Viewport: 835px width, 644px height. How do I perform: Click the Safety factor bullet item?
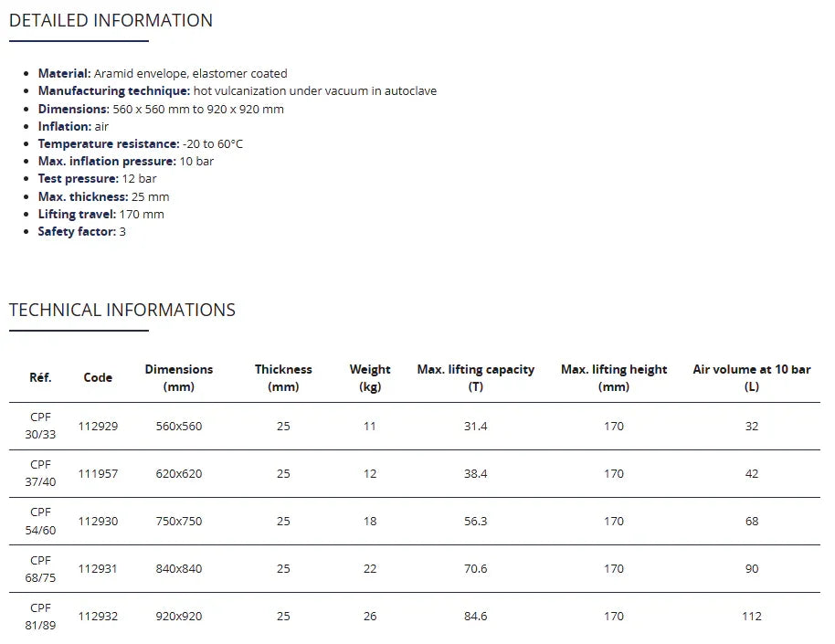[81, 231]
